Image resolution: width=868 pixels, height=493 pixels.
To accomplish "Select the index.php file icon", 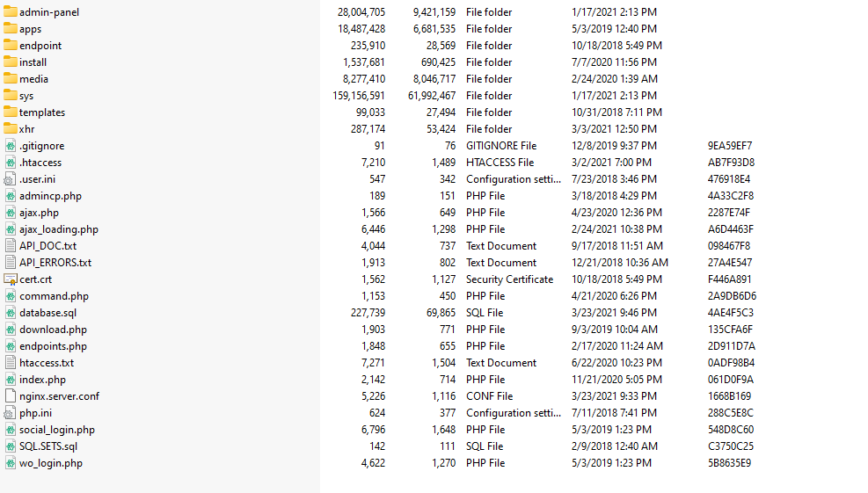I will pyautogui.click(x=11, y=380).
